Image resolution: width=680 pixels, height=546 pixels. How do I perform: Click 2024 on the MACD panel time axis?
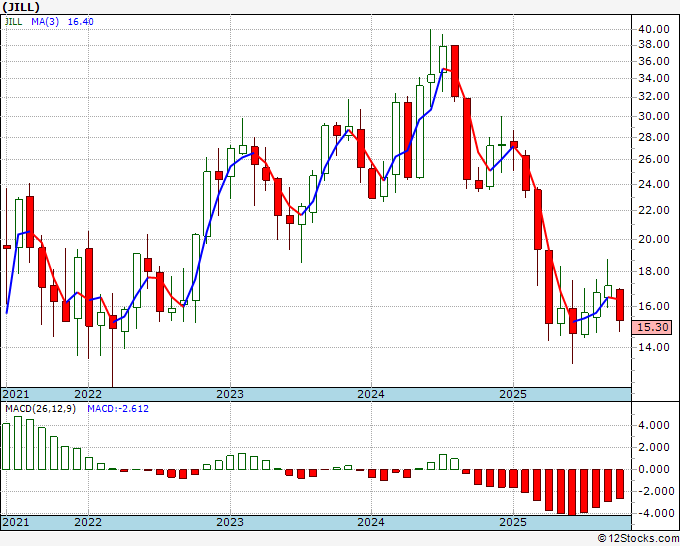(371, 522)
